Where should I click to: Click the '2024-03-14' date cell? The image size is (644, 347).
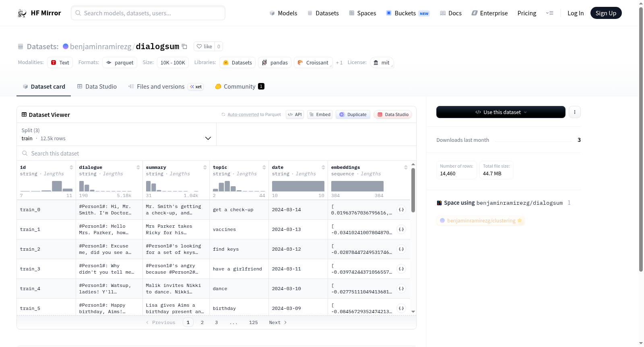287,210
